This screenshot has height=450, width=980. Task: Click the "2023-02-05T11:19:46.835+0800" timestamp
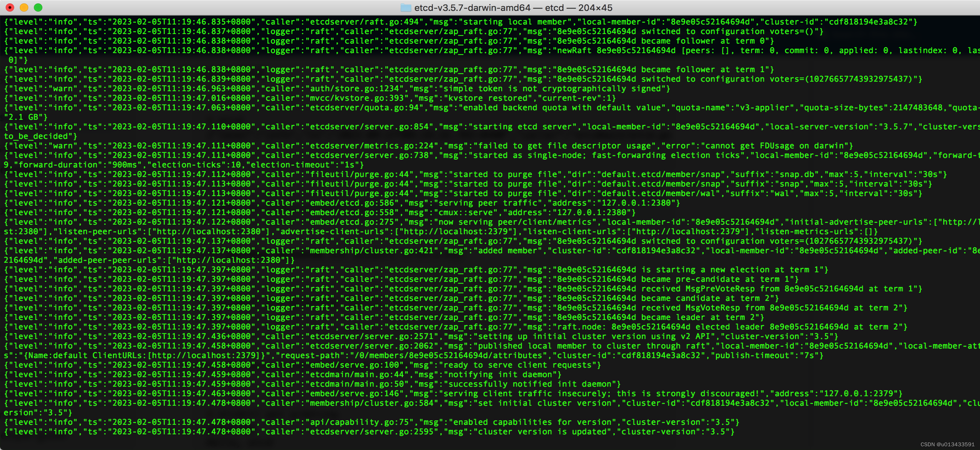182,22
